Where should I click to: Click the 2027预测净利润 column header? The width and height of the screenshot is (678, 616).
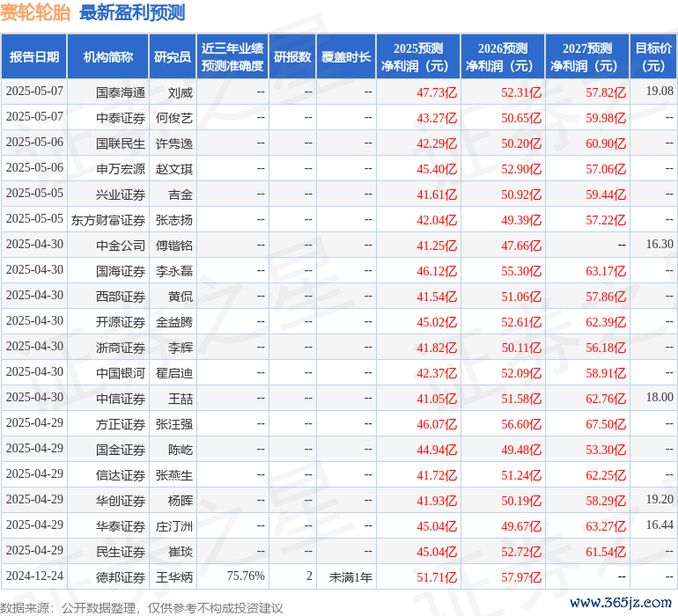[587, 57]
